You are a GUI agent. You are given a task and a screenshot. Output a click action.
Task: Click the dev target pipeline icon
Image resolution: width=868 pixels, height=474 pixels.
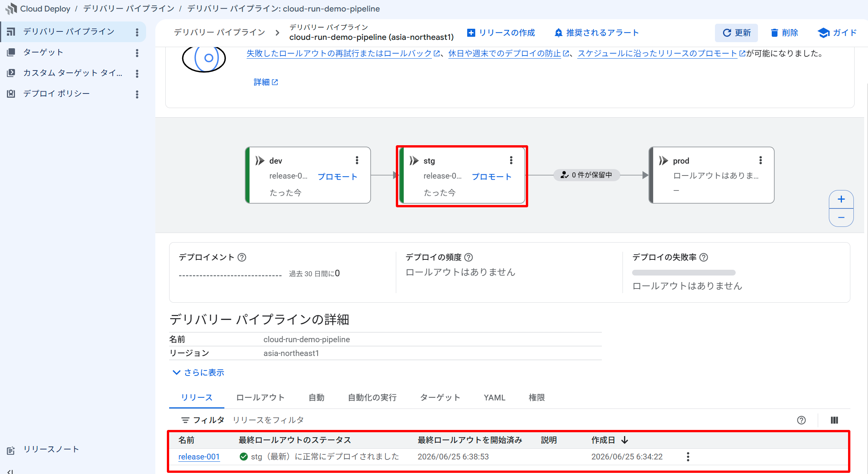[x=260, y=161]
